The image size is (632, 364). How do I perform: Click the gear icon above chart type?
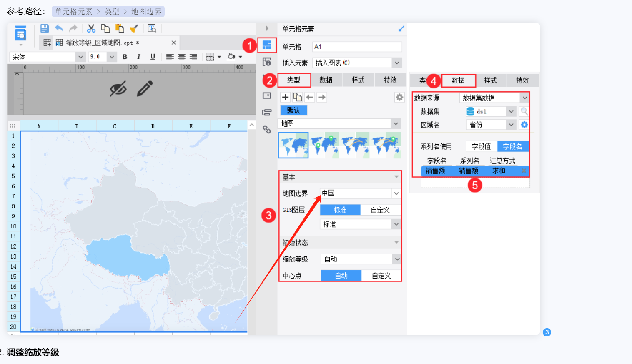tap(399, 97)
